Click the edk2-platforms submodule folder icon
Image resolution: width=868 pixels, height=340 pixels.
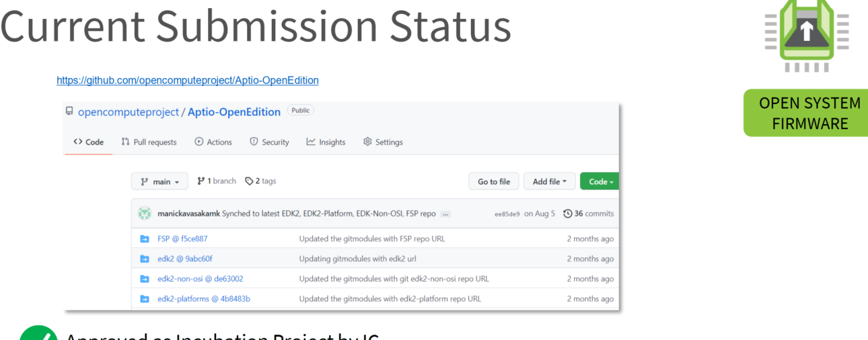pyautogui.click(x=145, y=298)
